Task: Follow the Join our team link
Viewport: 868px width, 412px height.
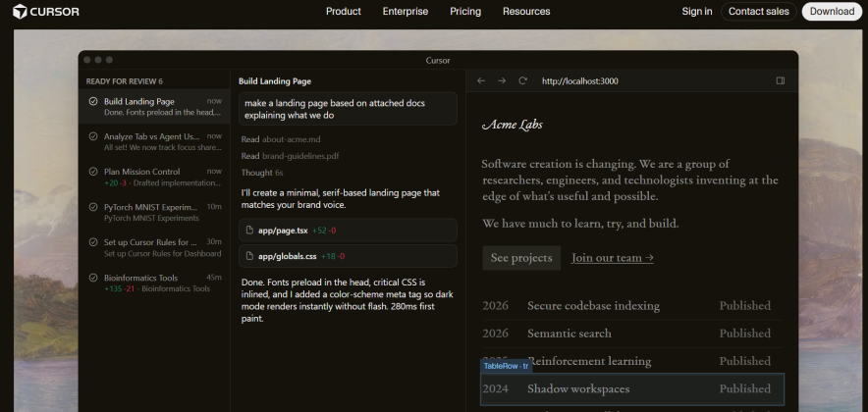Action: (x=613, y=258)
